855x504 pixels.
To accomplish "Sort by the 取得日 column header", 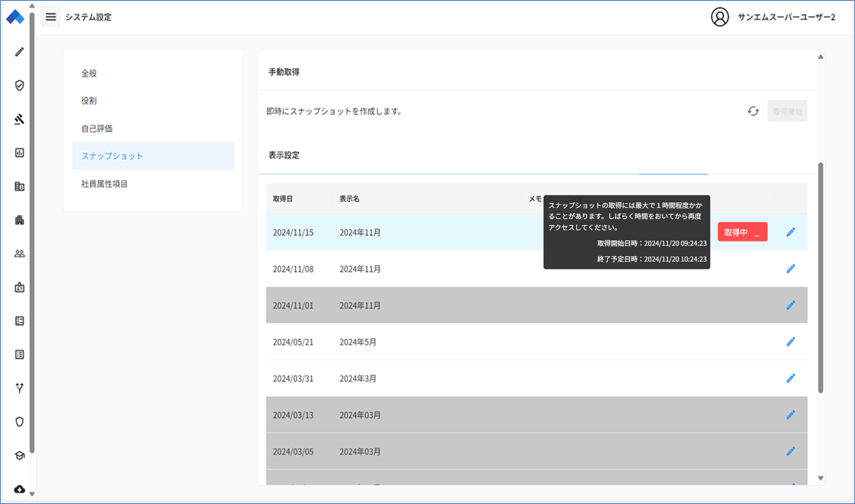I will click(x=283, y=199).
